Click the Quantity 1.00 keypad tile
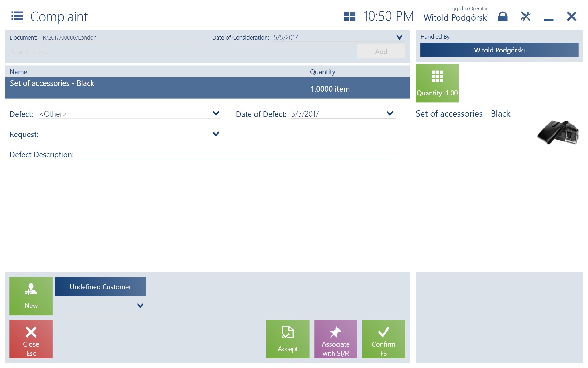The image size is (588, 368). [x=437, y=83]
